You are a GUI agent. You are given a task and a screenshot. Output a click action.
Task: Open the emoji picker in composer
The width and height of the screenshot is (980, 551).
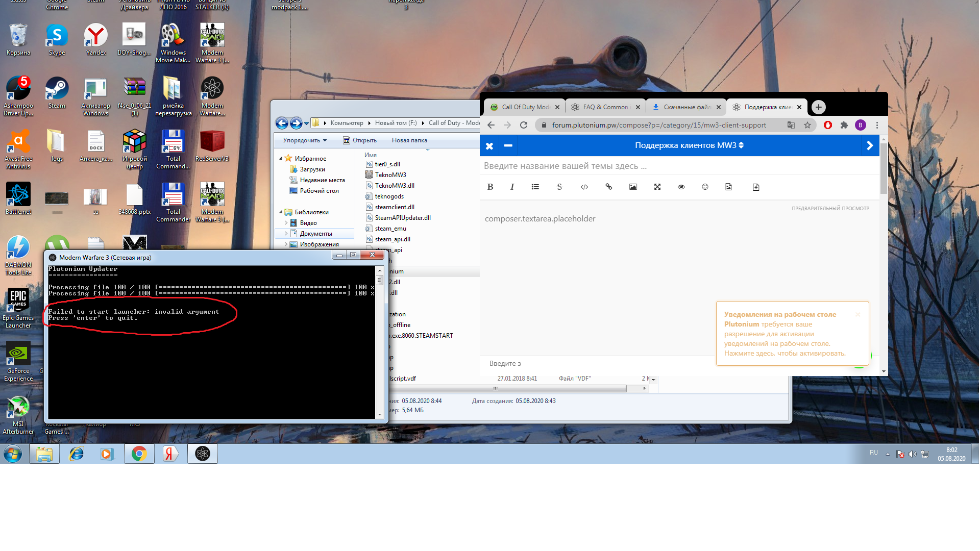tap(705, 187)
